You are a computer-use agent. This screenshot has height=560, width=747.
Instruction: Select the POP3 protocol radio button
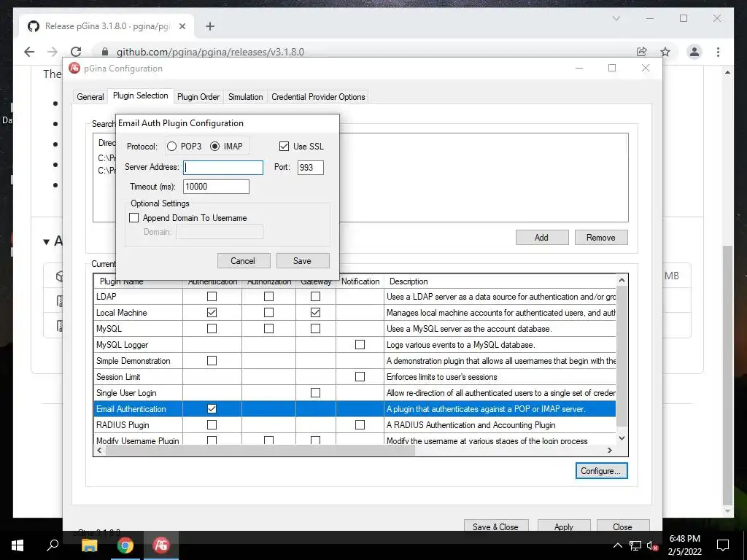[171, 147]
